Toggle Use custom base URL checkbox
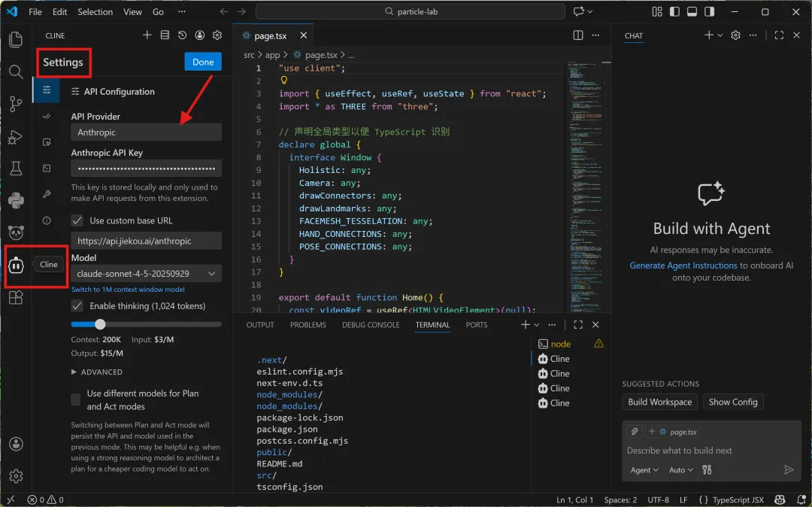The width and height of the screenshot is (812, 507). pos(77,220)
